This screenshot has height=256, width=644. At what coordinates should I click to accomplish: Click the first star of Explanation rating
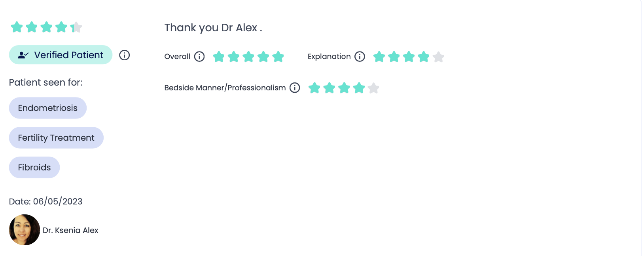pos(379,57)
